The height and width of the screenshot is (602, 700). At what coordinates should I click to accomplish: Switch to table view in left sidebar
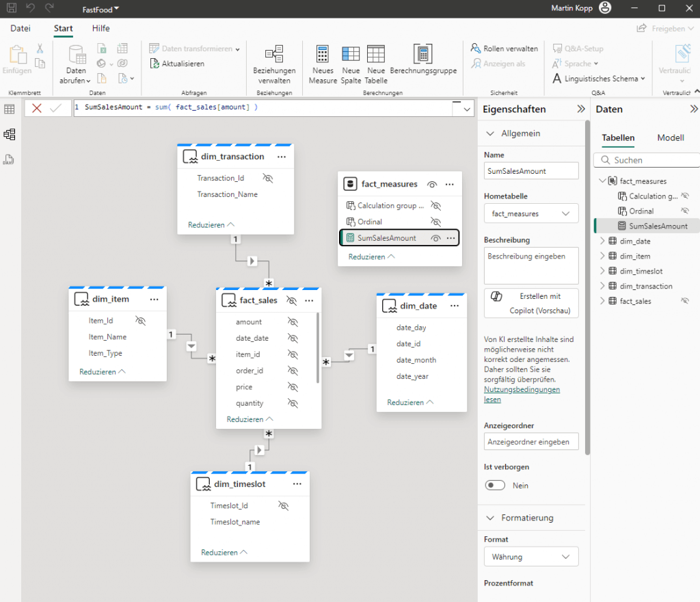pyautogui.click(x=10, y=109)
